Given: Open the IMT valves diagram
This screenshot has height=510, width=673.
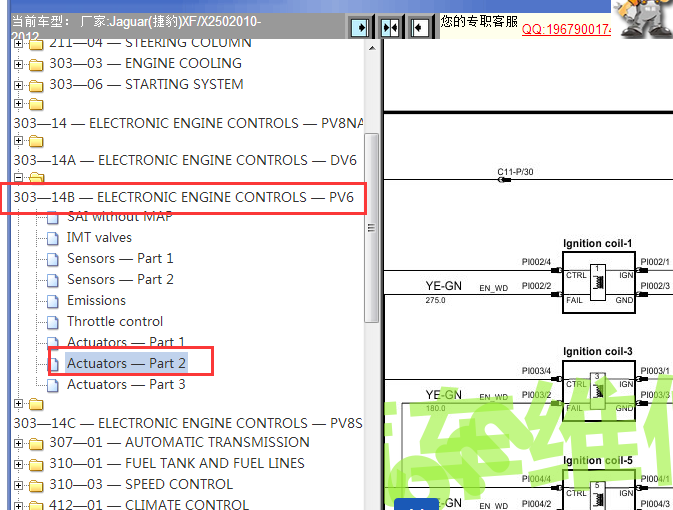Looking at the screenshot, I should point(99,237).
